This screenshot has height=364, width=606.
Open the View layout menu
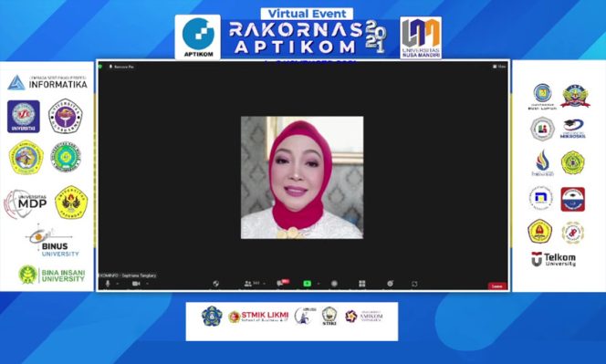(x=499, y=67)
